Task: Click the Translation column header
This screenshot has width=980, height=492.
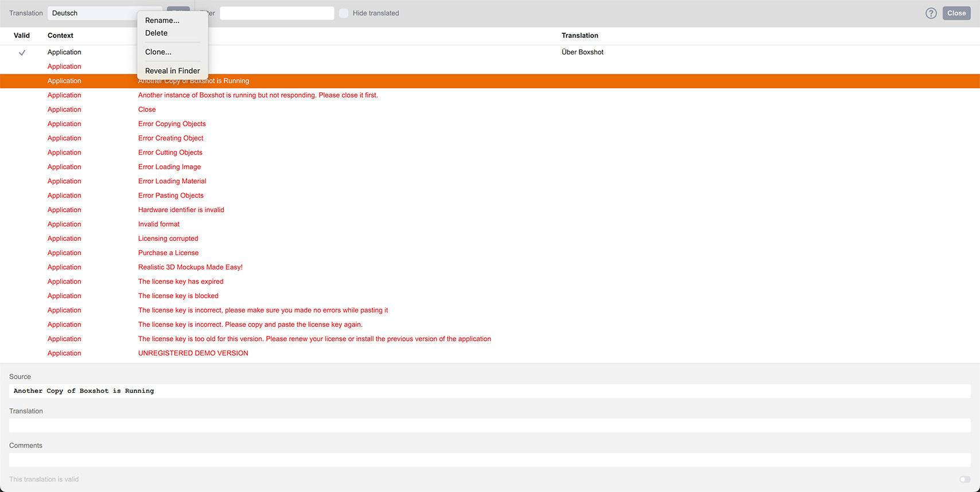Action: pyautogui.click(x=580, y=36)
